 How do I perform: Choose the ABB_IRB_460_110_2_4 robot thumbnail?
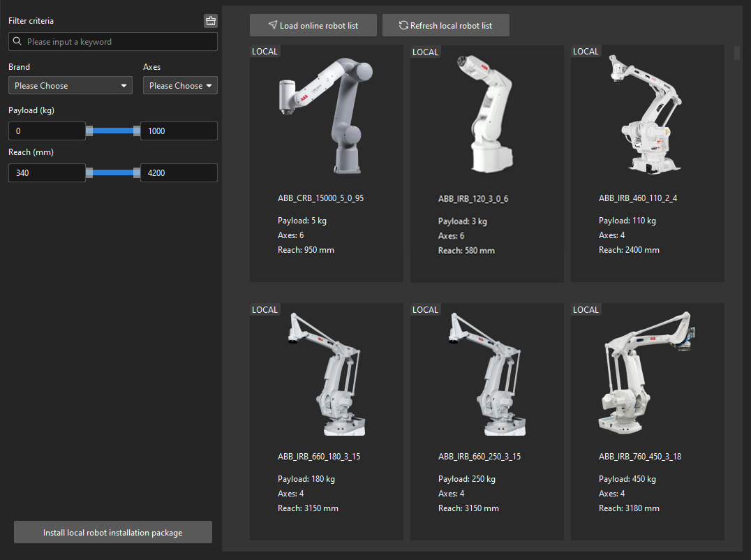click(x=647, y=115)
